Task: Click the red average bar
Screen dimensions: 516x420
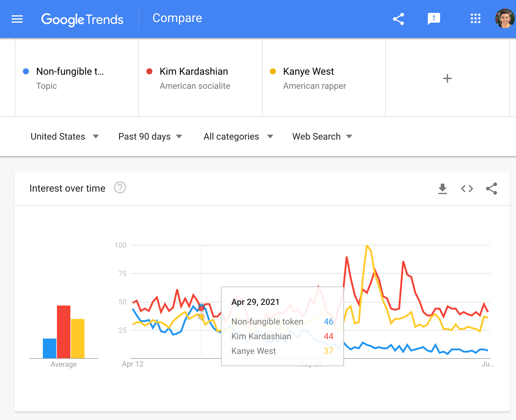Action: [64, 332]
